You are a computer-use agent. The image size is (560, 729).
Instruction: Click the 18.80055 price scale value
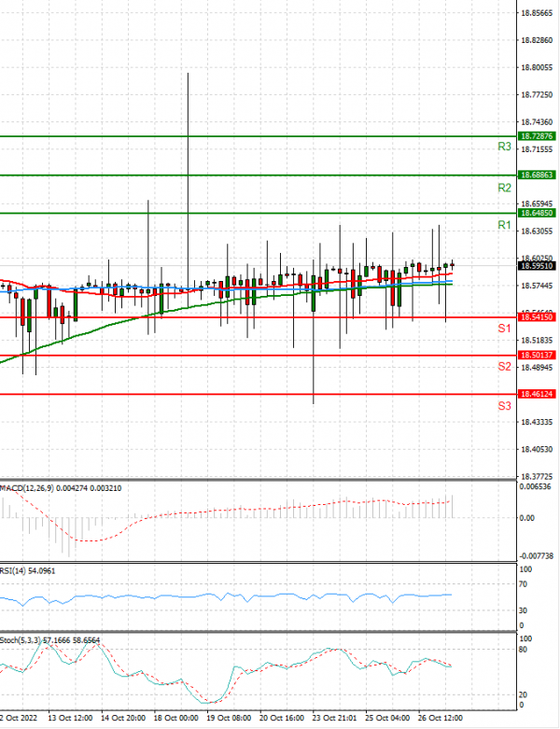537,68
